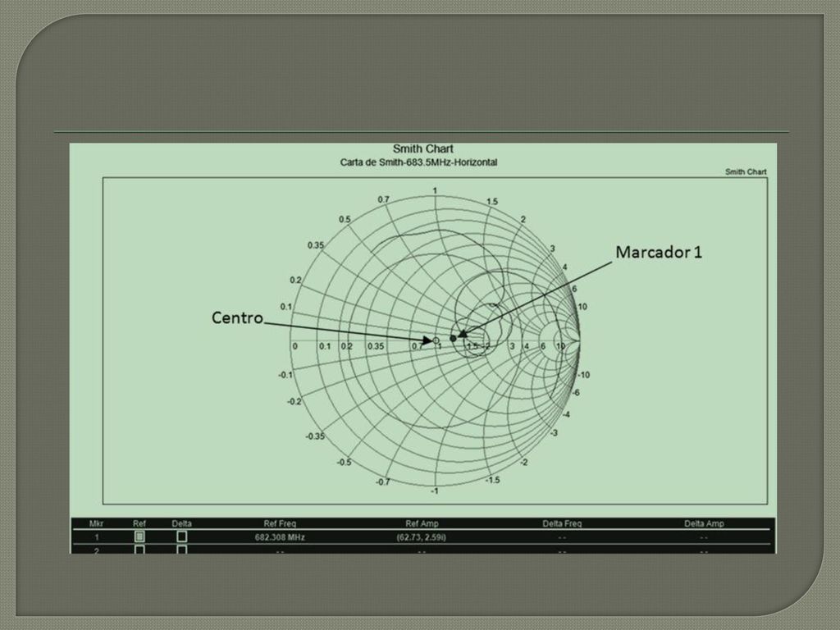840x630 pixels.
Task: Select the Marker 1 dot on the chart
Action: (453, 339)
